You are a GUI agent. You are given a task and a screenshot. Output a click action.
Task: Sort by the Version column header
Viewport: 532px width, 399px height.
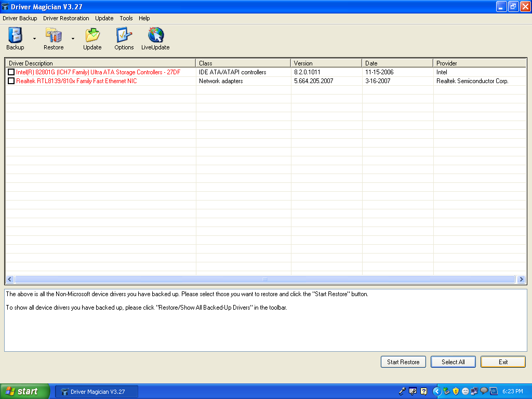326,63
